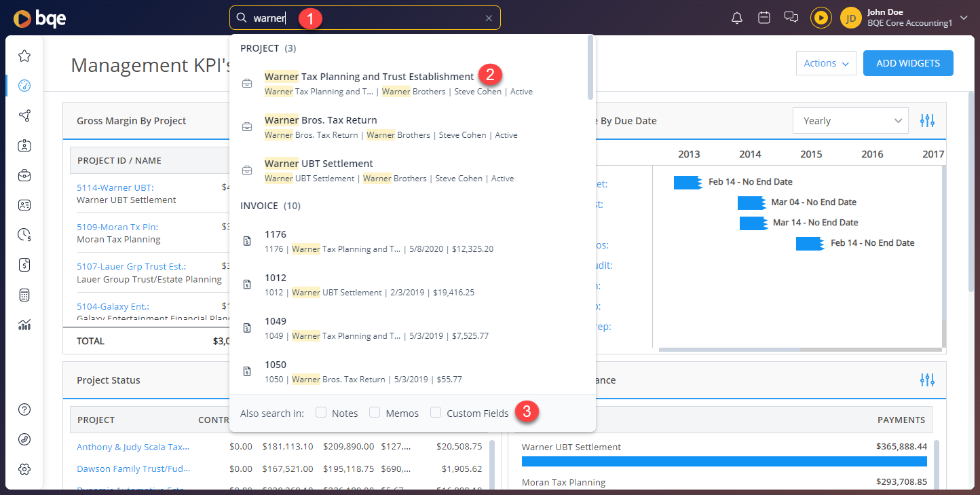
Task: Open the Actions dropdown
Action: point(826,63)
